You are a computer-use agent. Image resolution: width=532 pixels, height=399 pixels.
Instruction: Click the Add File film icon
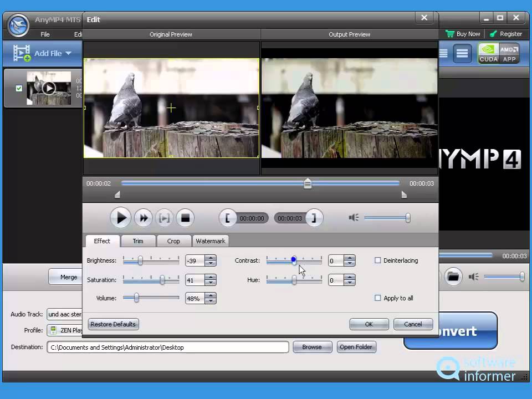[x=22, y=53]
